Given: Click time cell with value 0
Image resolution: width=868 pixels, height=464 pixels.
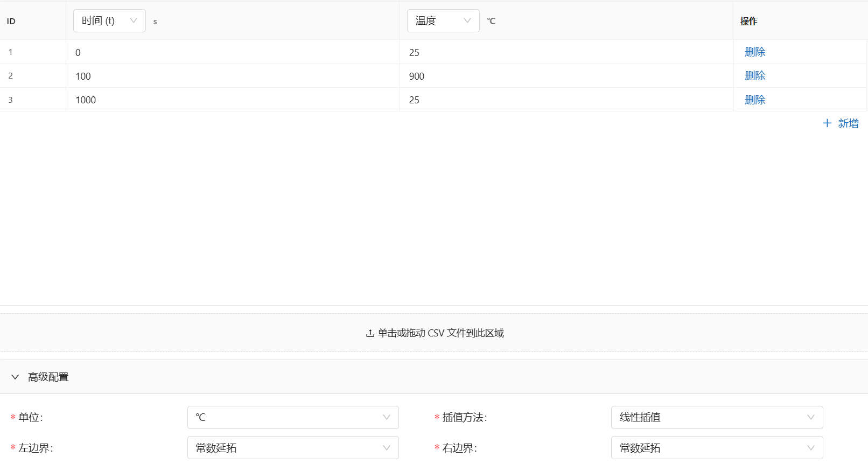Looking at the screenshot, I should pyautogui.click(x=233, y=52).
